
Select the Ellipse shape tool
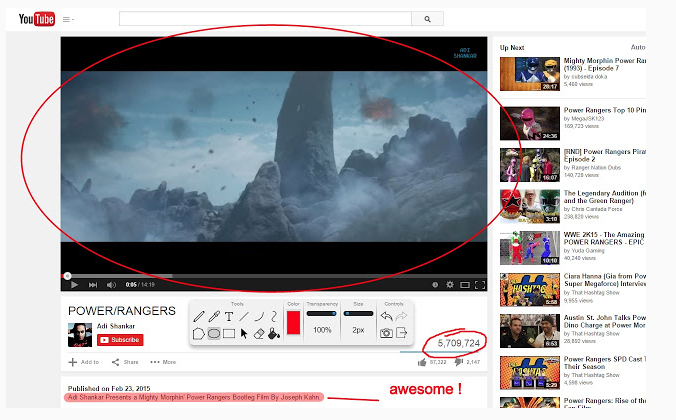[x=214, y=333]
